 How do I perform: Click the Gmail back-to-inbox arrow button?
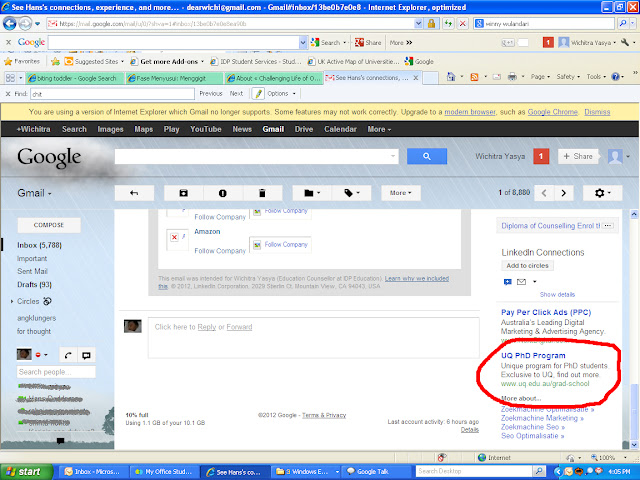coord(134,193)
